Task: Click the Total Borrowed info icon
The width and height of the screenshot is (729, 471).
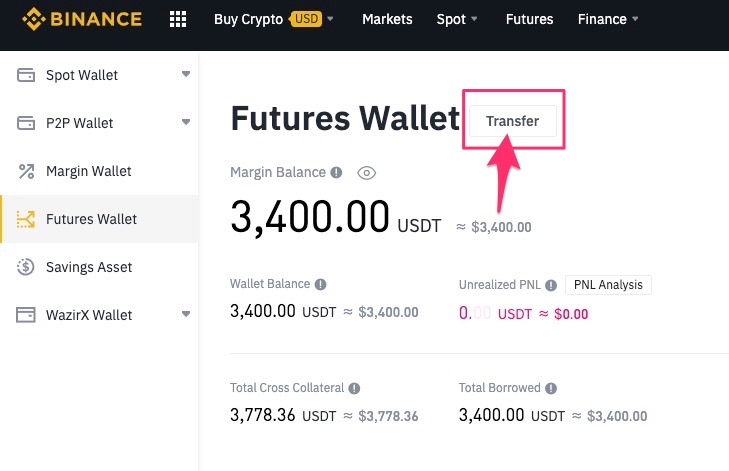Action: pos(552,388)
